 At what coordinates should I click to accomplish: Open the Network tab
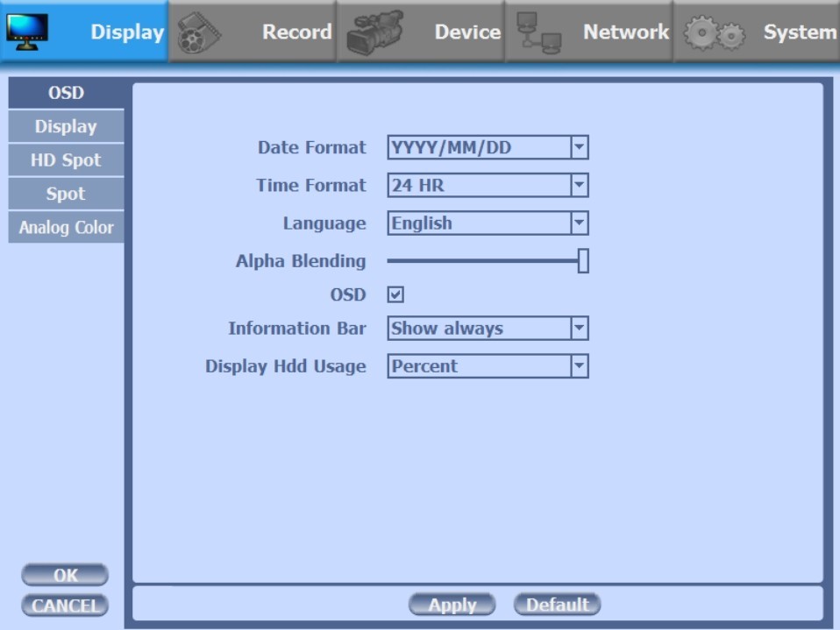588,32
